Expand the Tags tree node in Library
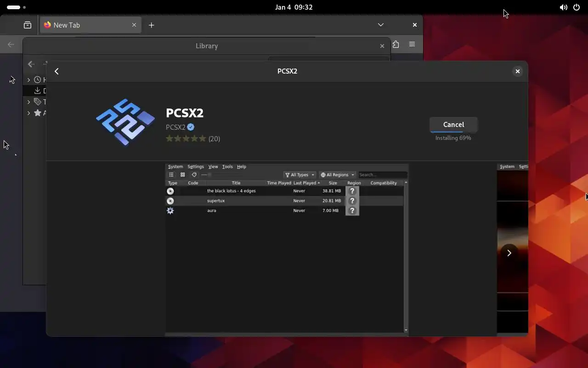This screenshot has width=588, height=368. [x=28, y=102]
